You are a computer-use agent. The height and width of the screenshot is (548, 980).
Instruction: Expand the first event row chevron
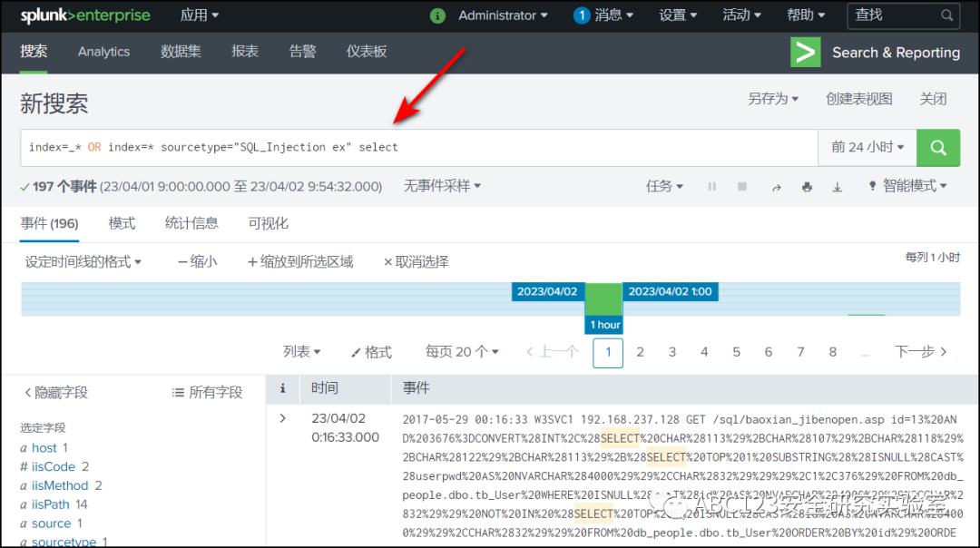pyautogui.click(x=283, y=418)
